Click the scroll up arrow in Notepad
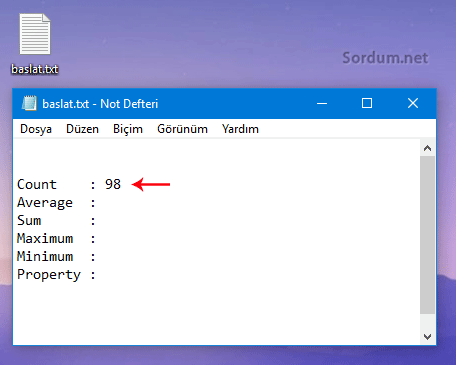Viewport: 456px width, 365px height. [427, 148]
